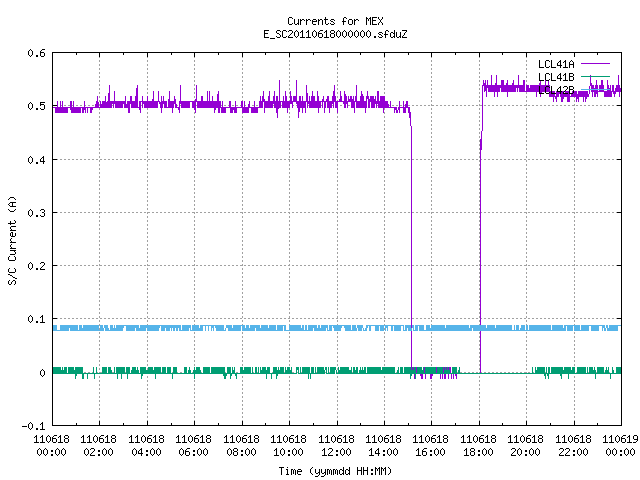Click the y-axis tick label 0.3
Viewport: 640px width, 480px height.
[x=36, y=213]
